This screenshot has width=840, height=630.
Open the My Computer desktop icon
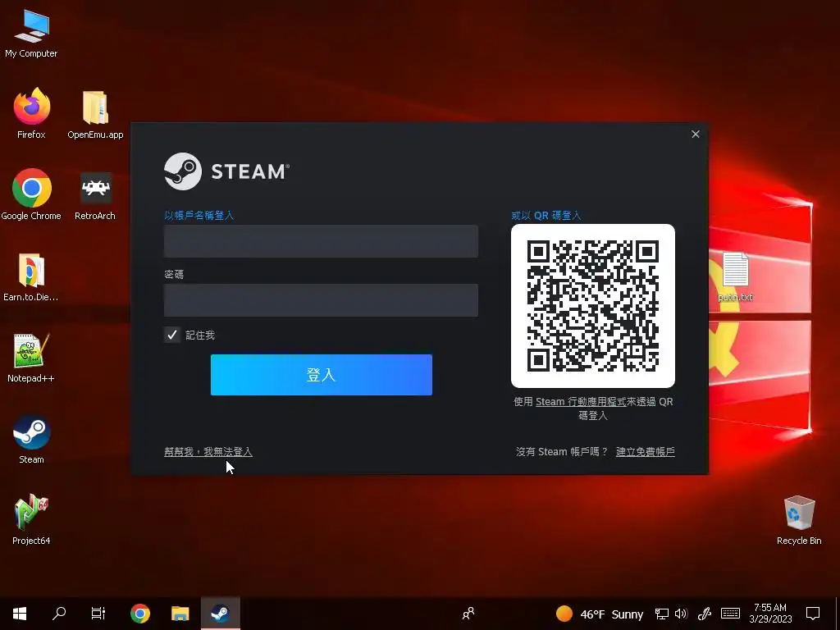(31, 34)
